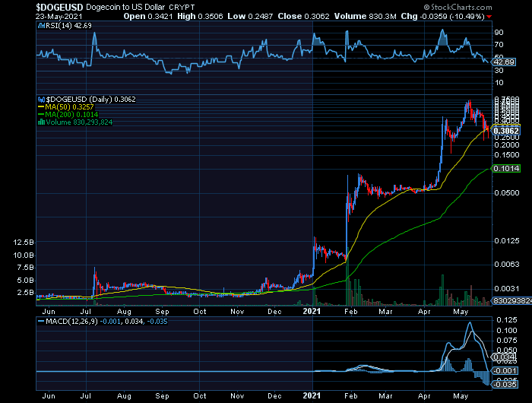
Task: Click the RSI(14) 42.69 legend text
Action: click(x=68, y=25)
